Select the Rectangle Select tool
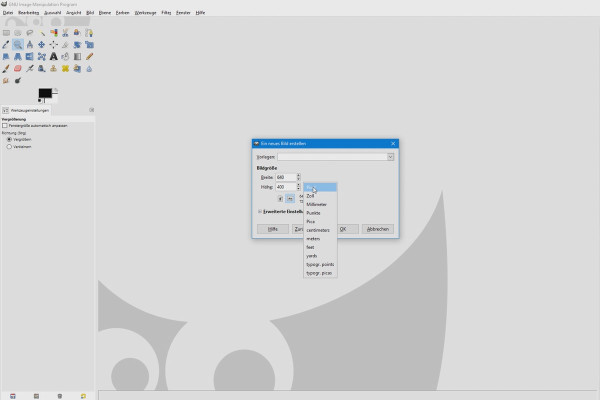This screenshot has width=600, height=400. click(6, 33)
